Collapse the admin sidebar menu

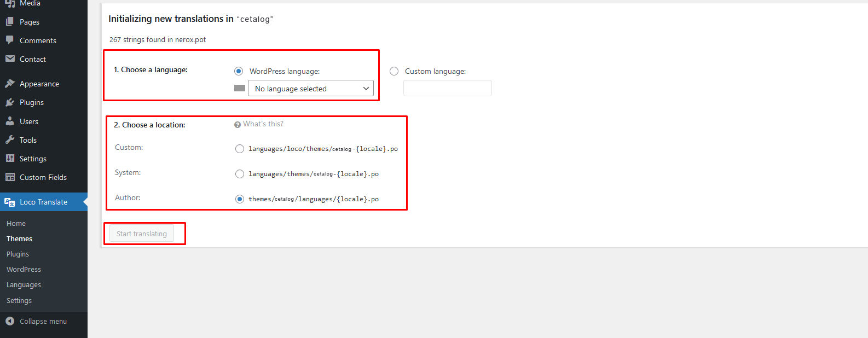[36, 321]
